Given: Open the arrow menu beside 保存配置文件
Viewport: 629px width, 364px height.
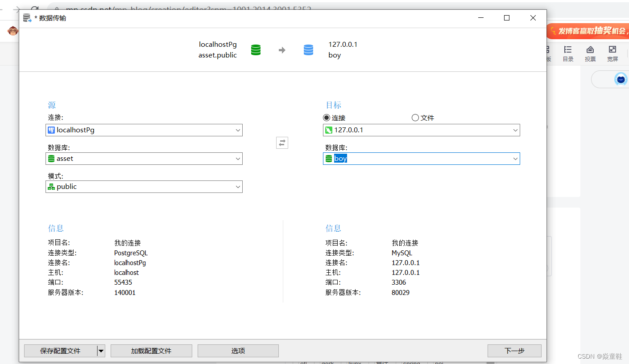Looking at the screenshot, I should (101, 351).
